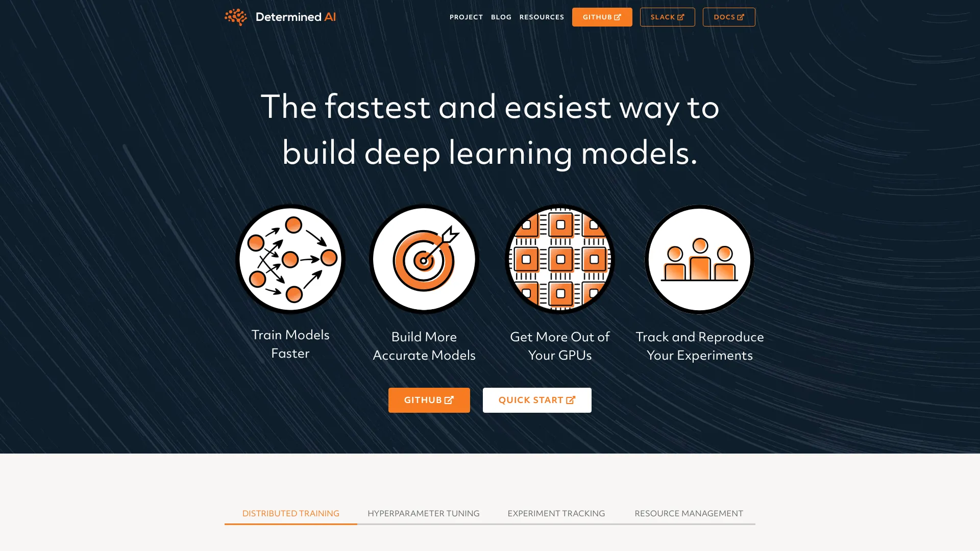Select the DISTRIBUTED TRAINING tab
The image size is (980, 551).
291,513
